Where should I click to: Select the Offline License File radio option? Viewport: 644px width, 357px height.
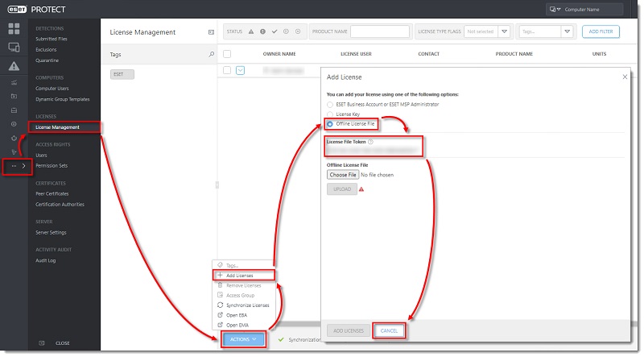(x=329, y=124)
